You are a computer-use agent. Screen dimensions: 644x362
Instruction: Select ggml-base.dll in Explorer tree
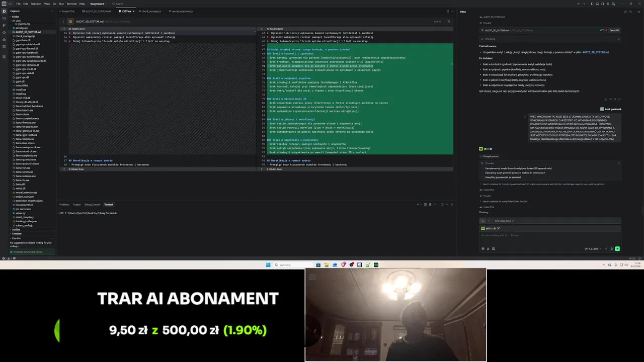pyautogui.click(x=23, y=40)
